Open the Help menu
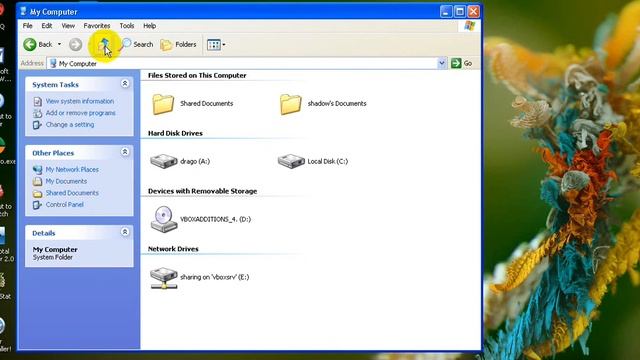Screen dimensions: 640x360 pyautogui.click(x=149, y=26)
